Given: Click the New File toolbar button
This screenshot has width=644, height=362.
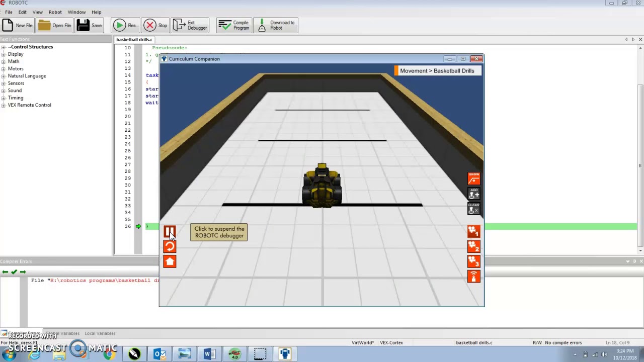Looking at the screenshot, I should point(18,25).
